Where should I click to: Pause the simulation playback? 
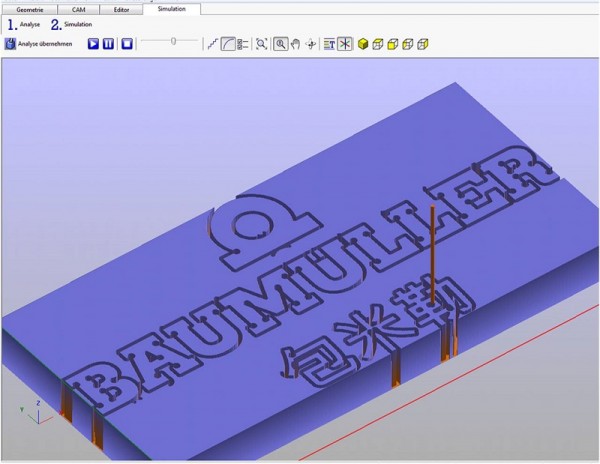point(108,44)
